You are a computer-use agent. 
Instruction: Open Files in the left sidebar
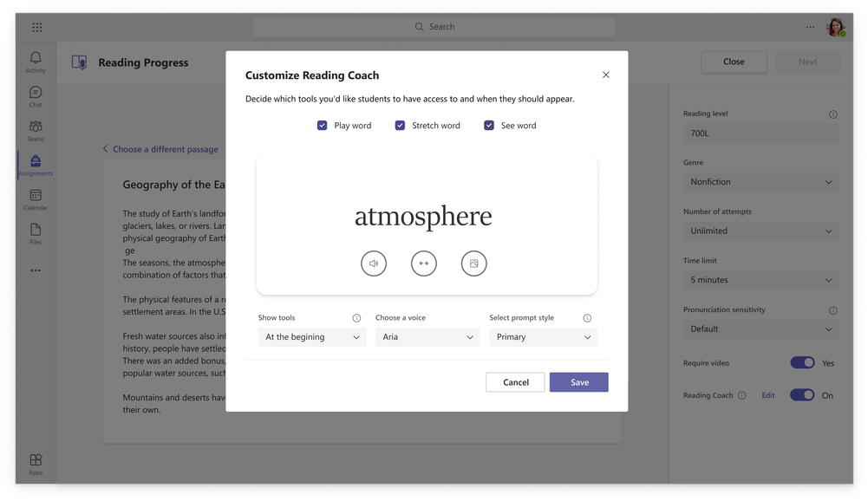pos(36,234)
